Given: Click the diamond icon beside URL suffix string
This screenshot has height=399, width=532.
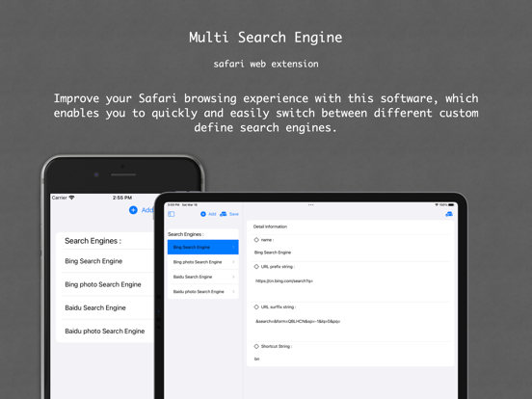Looking at the screenshot, I should (256, 307).
